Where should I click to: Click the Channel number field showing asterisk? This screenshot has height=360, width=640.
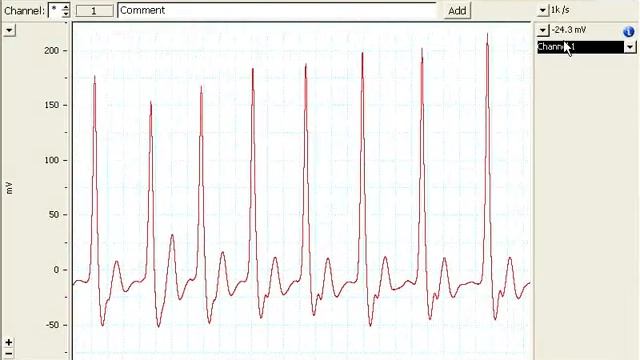55,10
